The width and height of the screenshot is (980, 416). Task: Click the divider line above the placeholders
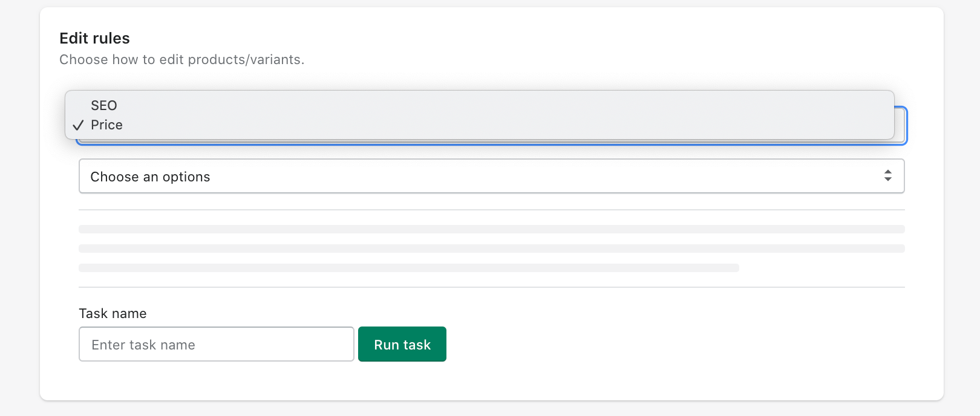coord(491,208)
